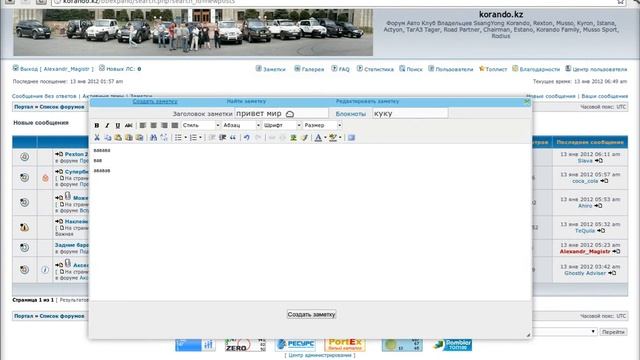Click Сообщения без ответов link
The image size is (640, 360).
pos(44,96)
